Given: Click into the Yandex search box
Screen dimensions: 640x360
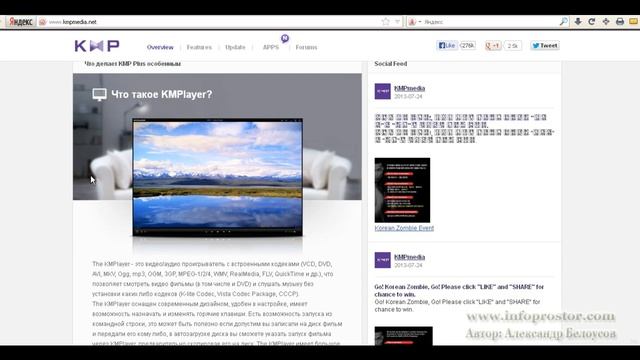Looking at the screenshot, I should (x=490, y=22).
